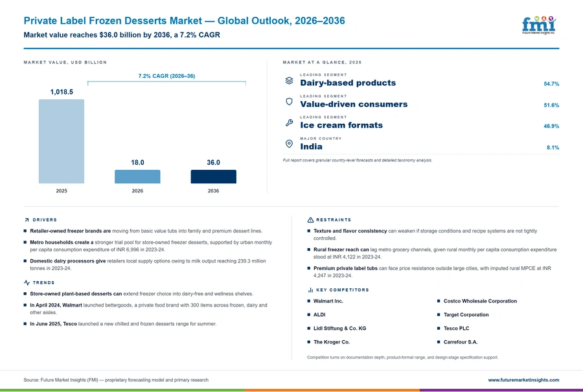
Task: Click the 2025 axis label
Action: (62, 190)
